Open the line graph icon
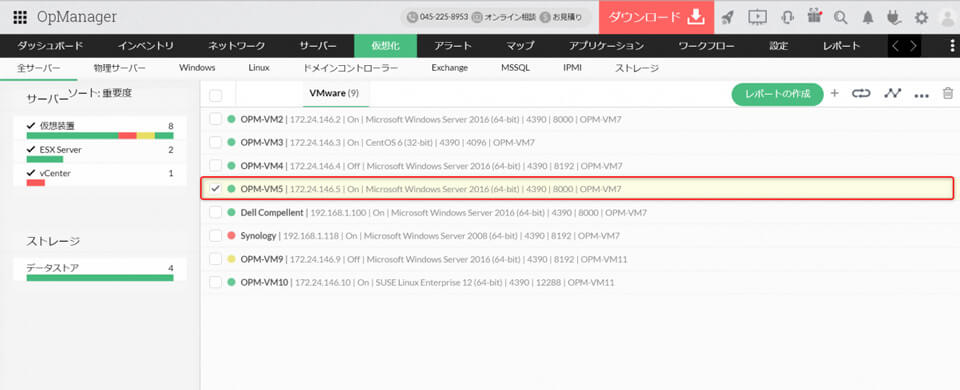This screenshot has height=390, width=960. tap(893, 93)
